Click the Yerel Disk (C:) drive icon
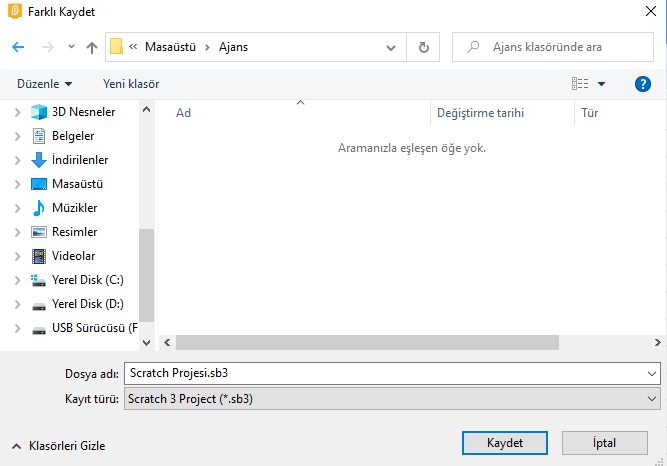This screenshot has width=667, height=466. coord(38,280)
